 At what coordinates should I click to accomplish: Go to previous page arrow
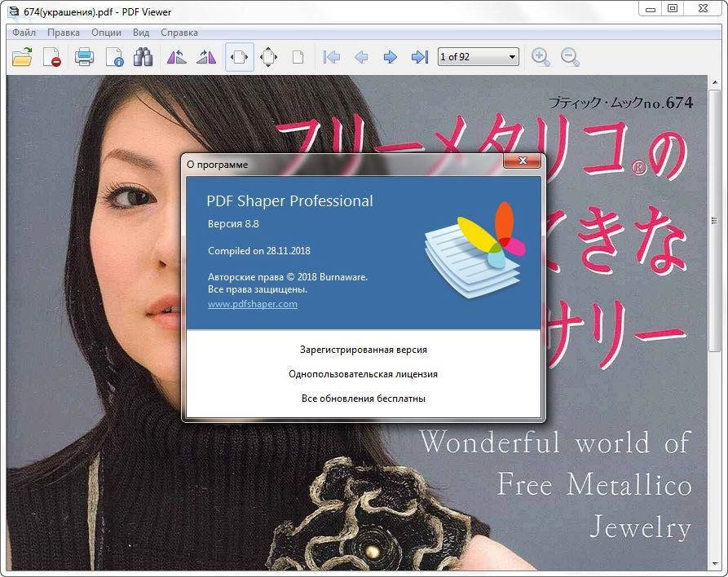coord(361,57)
